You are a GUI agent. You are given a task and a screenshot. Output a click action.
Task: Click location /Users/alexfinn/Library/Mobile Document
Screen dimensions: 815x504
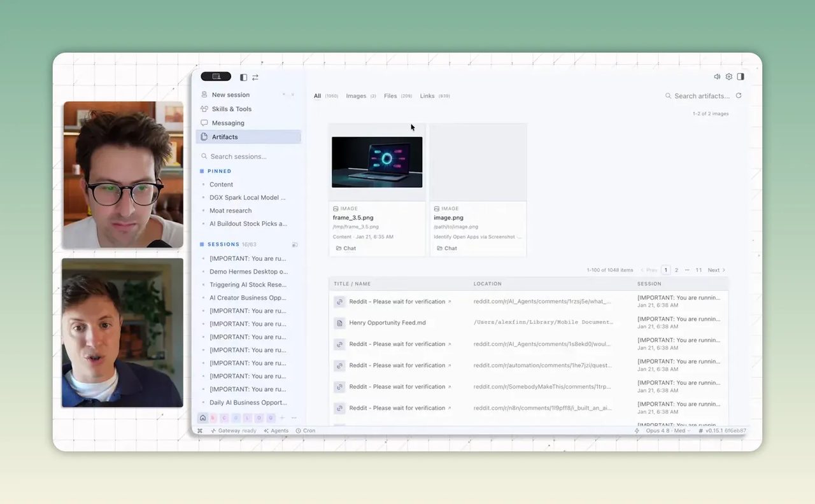543,323
